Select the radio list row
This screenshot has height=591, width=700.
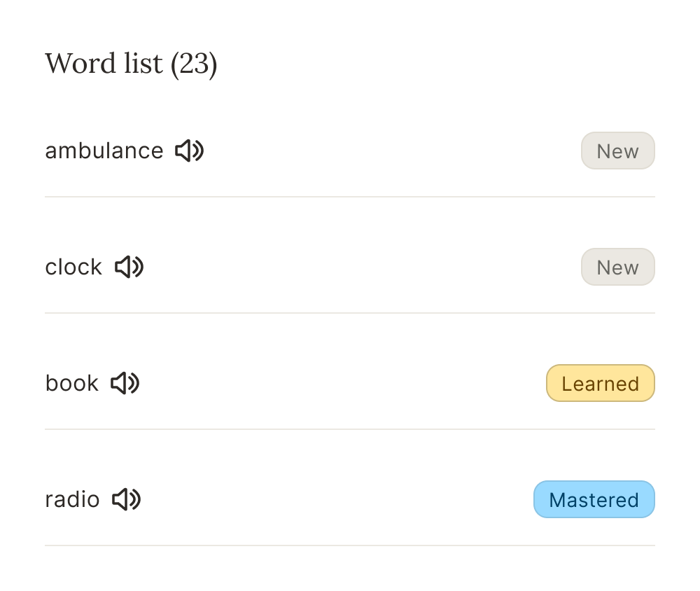(x=73, y=499)
